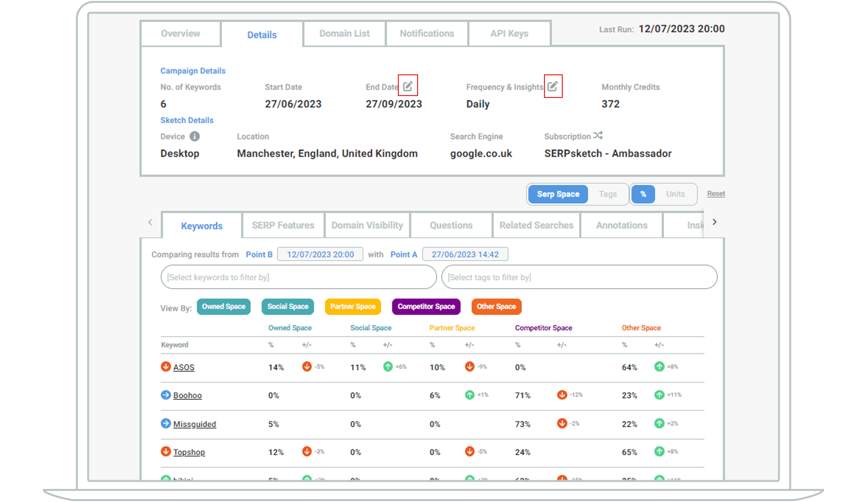Open the Notifications tab
This screenshot has height=502, width=868.
click(x=427, y=33)
